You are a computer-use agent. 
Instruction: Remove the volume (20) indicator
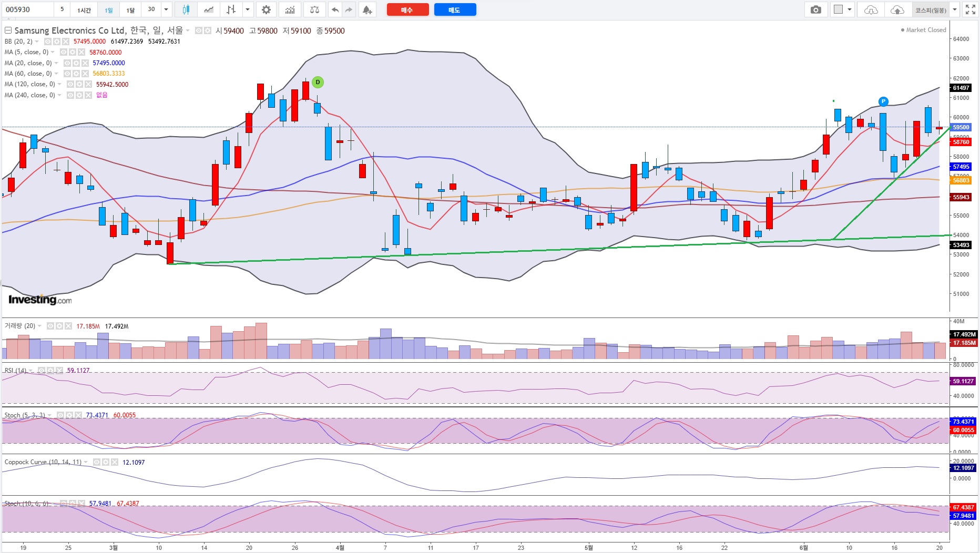[68, 326]
